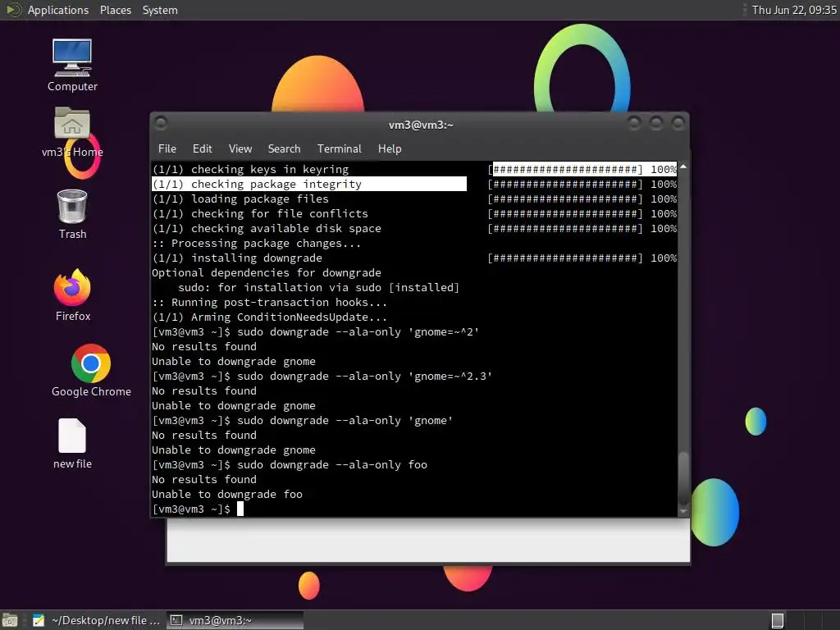Viewport: 840px width, 630px height.
Task: Open the Computer desktop icon
Action: (x=72, y=66)
